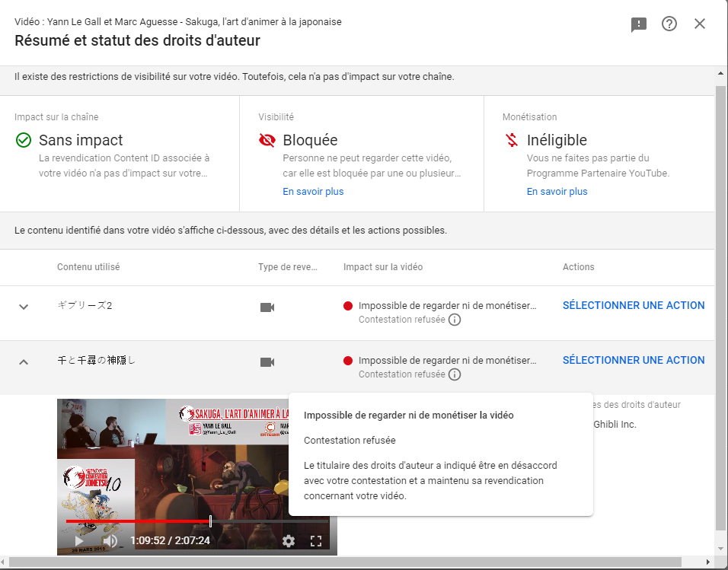
Task: Close the copyright summary dialog
Action: click(700, 24)
